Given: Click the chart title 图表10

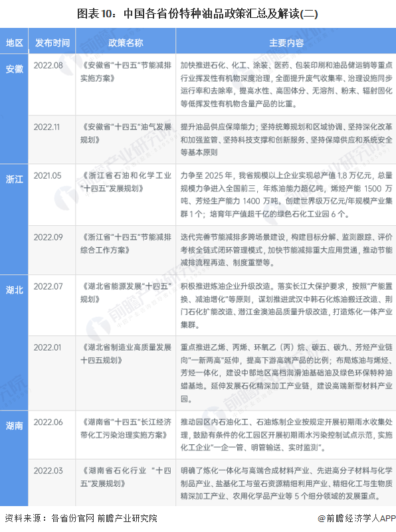Looking at the screenshot, I should (197, 14).
